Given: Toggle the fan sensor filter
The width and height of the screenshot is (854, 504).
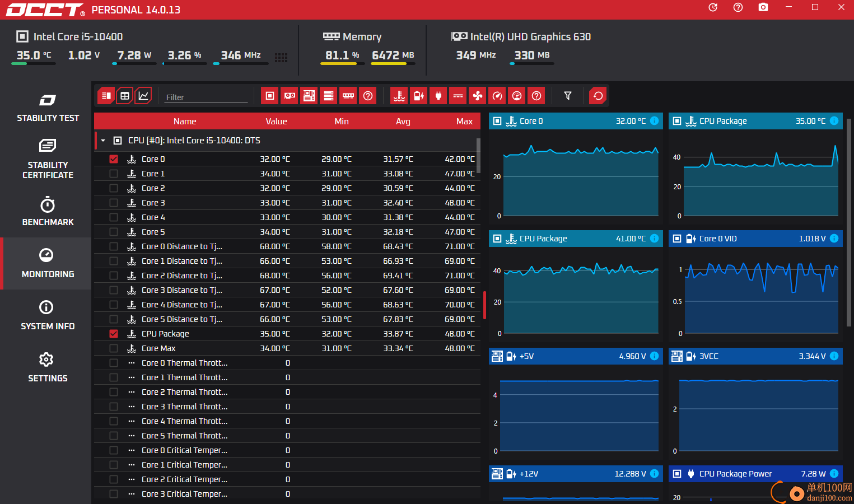Looking at the screenshot, I should [478, 96].
